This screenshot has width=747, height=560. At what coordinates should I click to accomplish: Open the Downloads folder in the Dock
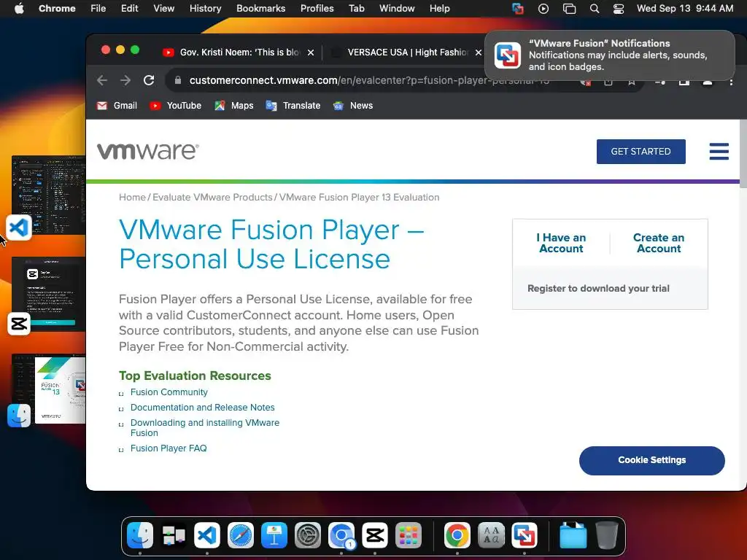coord(573,535)
